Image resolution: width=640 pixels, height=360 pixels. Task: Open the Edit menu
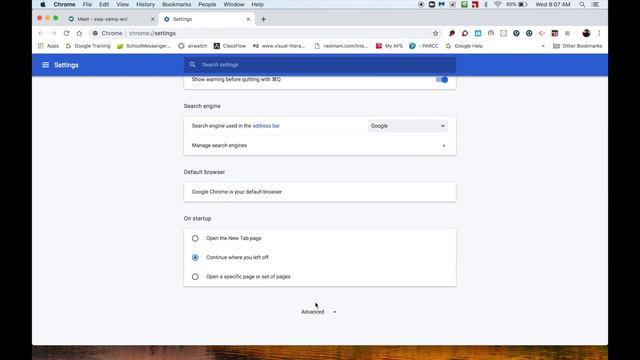point(104,4)
